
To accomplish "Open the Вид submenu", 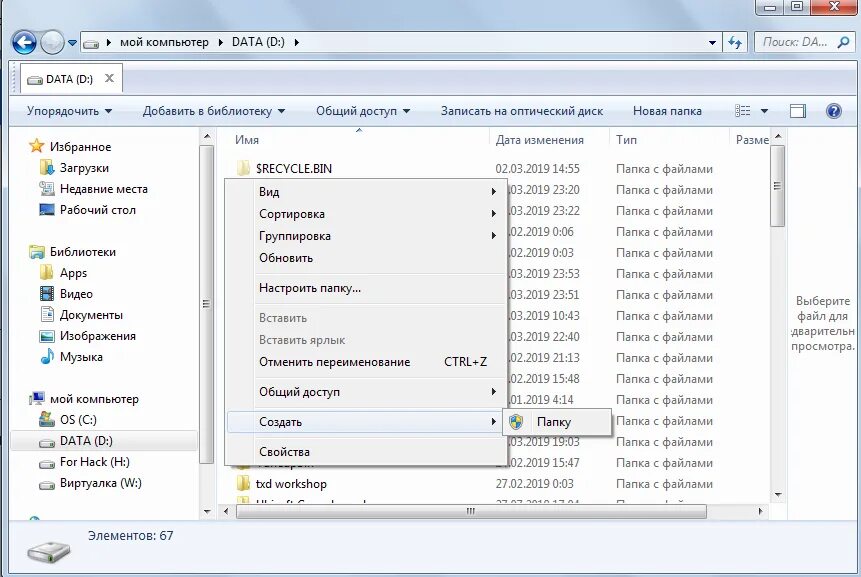I will click(x=366, y=192).
